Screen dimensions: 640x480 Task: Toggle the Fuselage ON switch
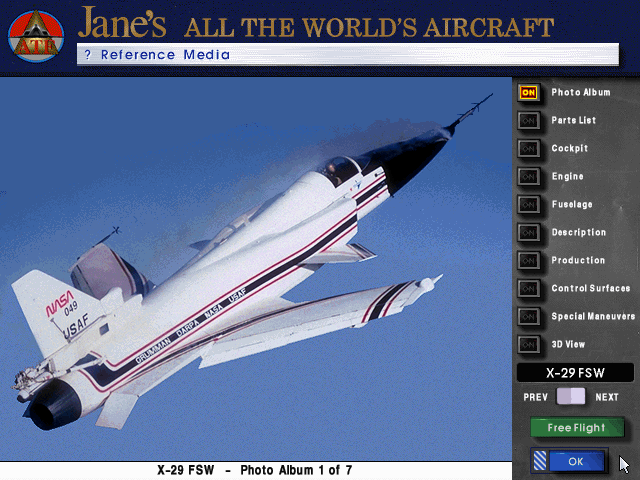(529, 204)
